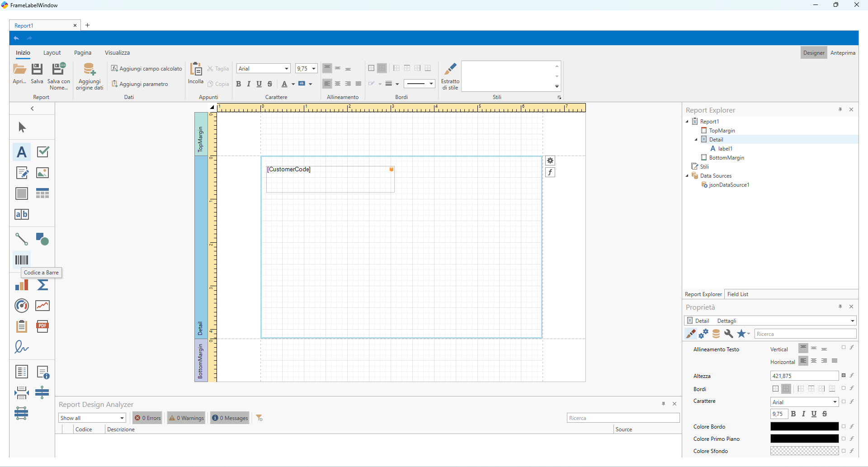This screenshot has height=467, width=868.
Task: Switch to the Layout ribbon tab
Action: tap(52, 53)
